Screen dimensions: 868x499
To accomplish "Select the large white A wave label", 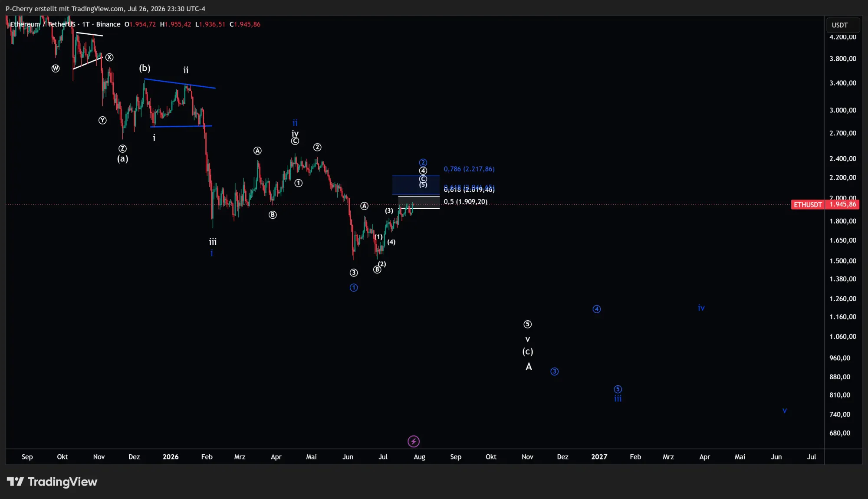I will pos(529,367).
